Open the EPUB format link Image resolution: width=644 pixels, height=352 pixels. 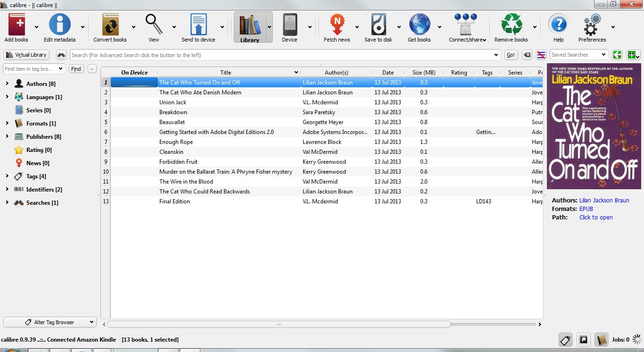point(586,209)
